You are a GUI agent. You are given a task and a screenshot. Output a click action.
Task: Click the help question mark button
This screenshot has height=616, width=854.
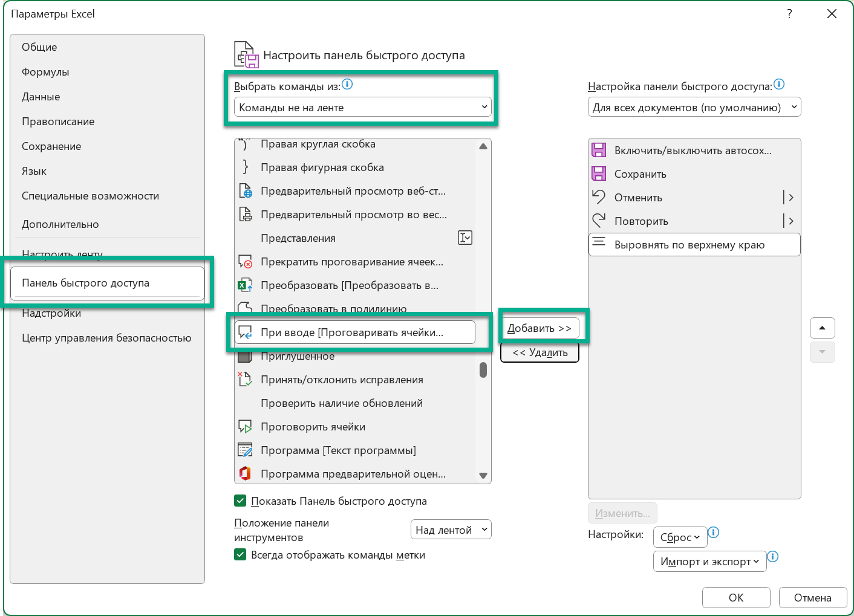pyautogui.click(x=789, y=14)
